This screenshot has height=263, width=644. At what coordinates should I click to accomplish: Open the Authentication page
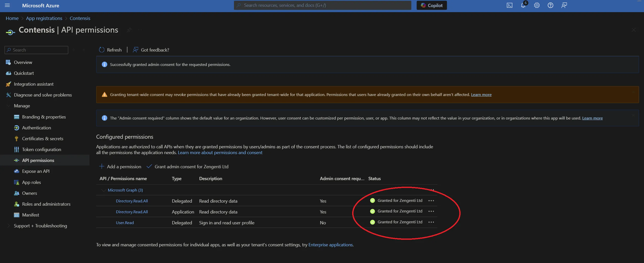pos(36,128)
